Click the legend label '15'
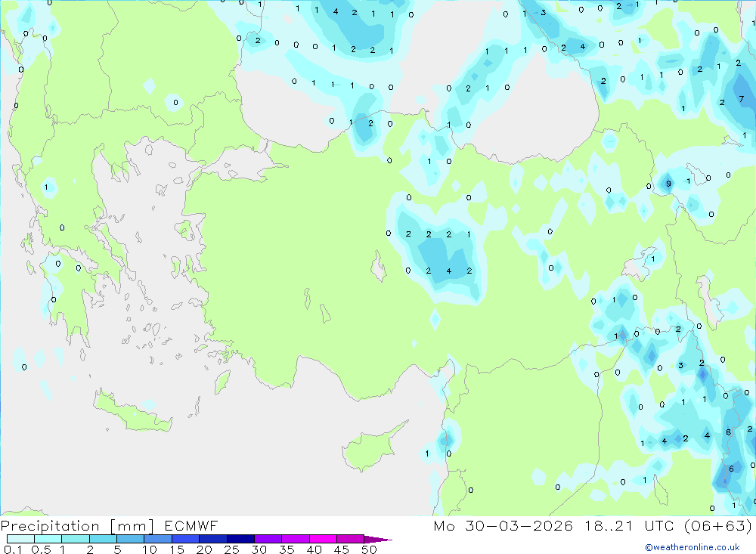756x554 pixels. [177, 549]
